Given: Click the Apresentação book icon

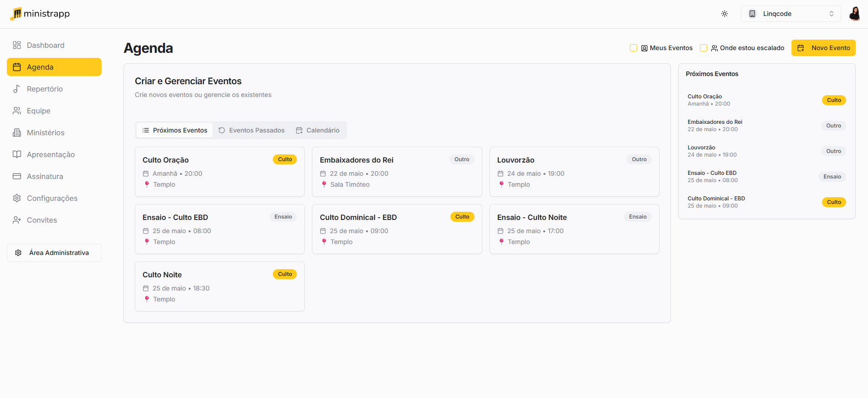Looking at the screenshot, I should tap(17, 154).
